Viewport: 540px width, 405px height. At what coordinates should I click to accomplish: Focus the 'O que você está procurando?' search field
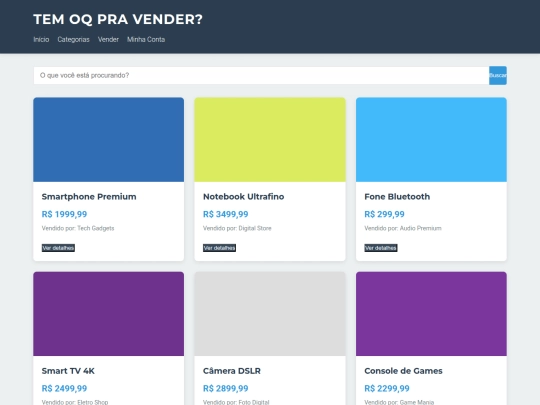pyautogui.click(x=261, y=75)
